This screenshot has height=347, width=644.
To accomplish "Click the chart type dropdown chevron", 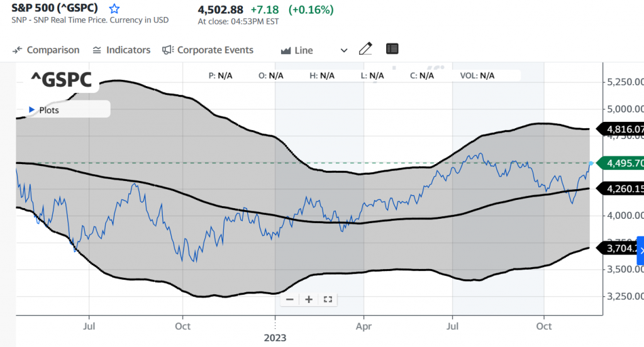I will [344, 50].
